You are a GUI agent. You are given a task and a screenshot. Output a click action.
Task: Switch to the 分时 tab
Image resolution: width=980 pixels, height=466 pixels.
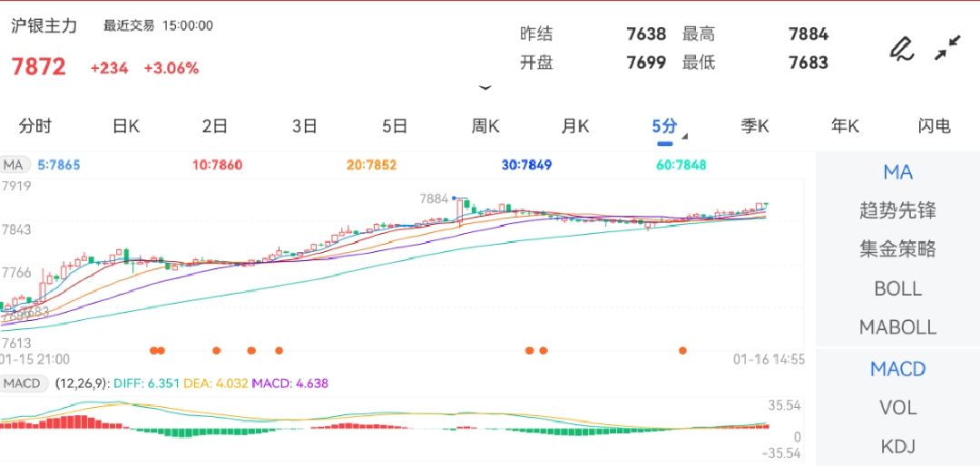35,126
